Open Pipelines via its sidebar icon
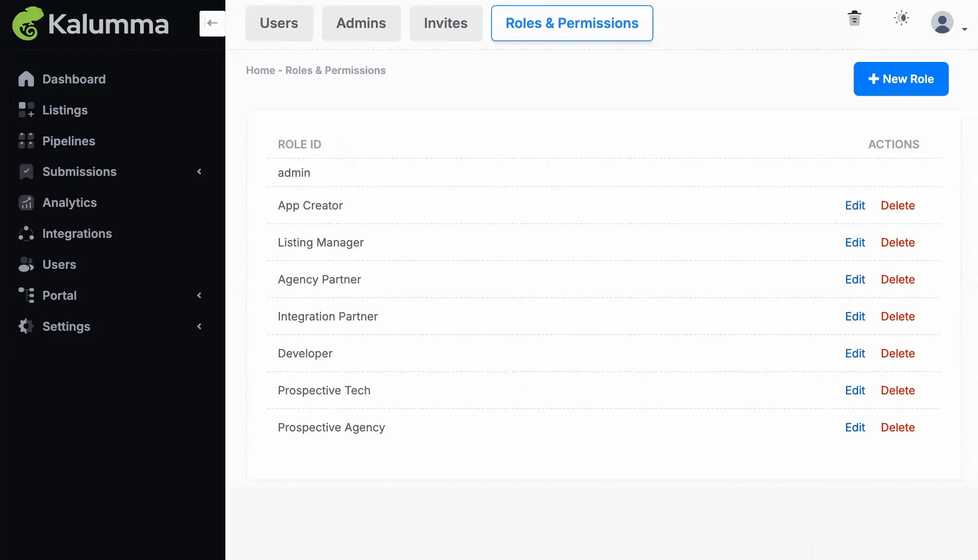The width and height of the screenshot is (978, 560). tap(26, 141)
